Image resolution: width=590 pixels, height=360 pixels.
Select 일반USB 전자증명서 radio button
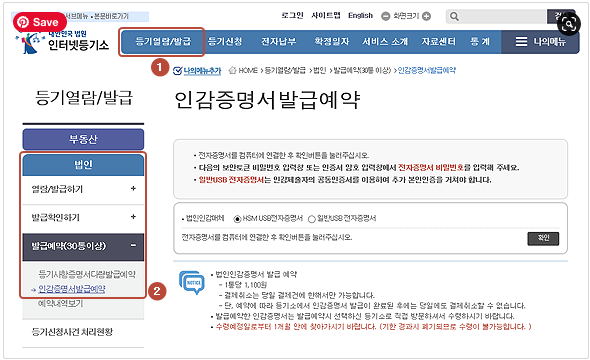312,219
